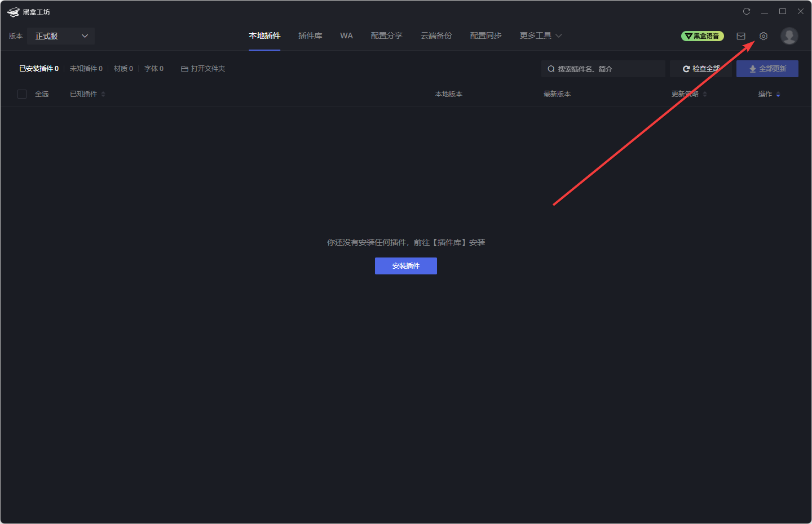Click the 黑盒语音 badge

(x=703, y=36)
